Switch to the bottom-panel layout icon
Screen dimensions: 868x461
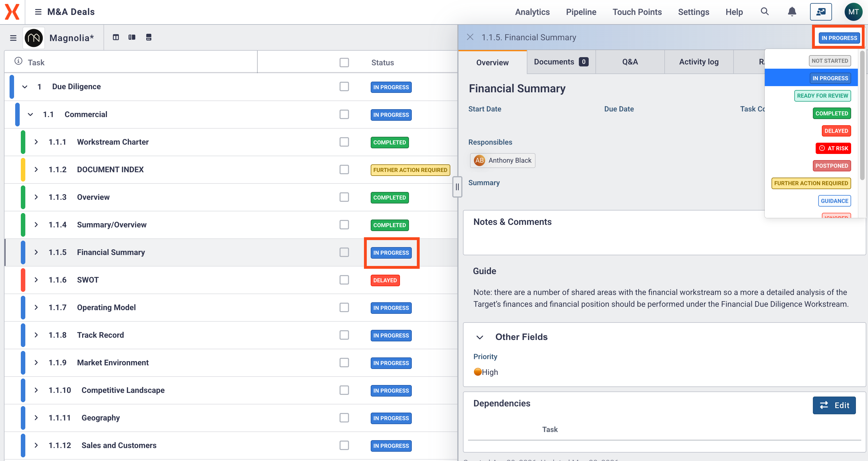click(x=149, y=37)
